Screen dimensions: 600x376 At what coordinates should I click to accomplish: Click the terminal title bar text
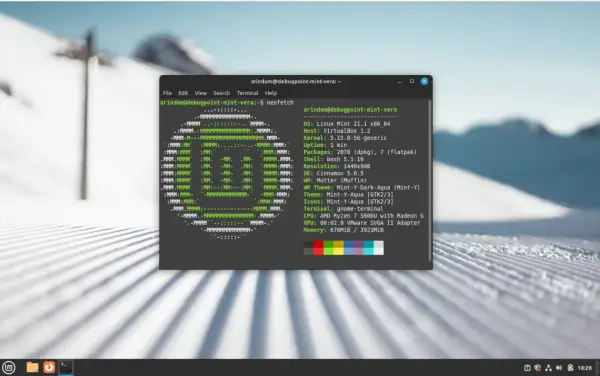click(x=295, y=81)
